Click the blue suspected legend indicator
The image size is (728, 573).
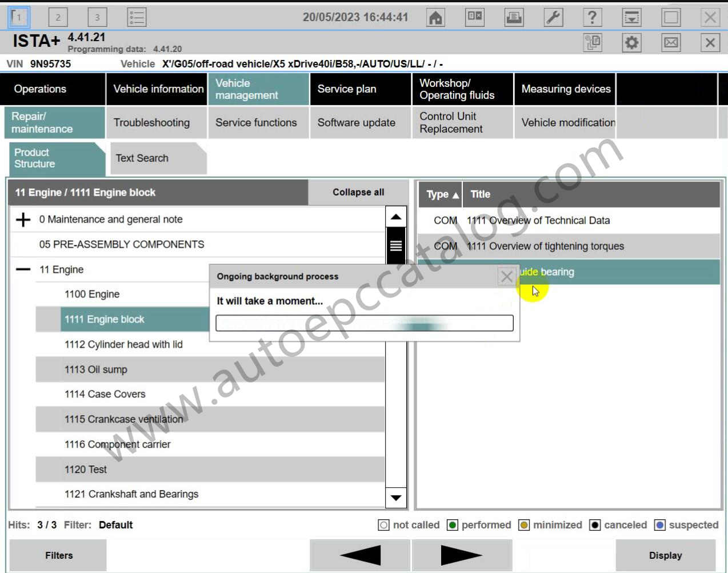pyautogui.click(x=659, y=525)
